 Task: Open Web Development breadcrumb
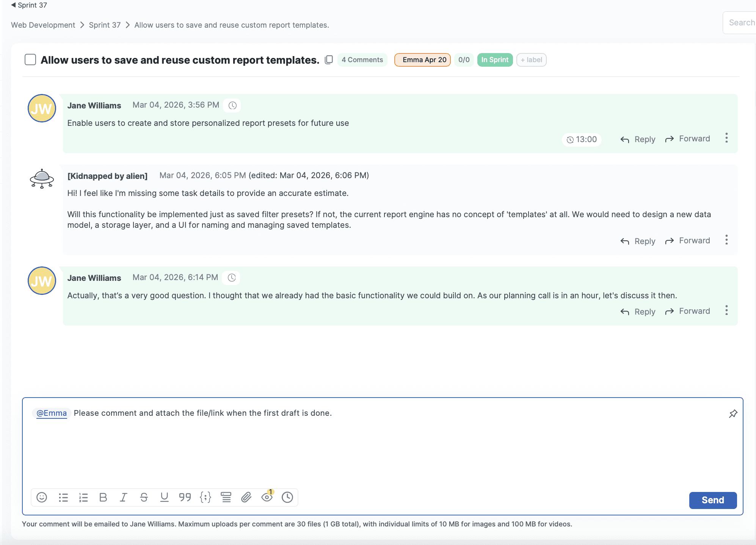(43, 25)
